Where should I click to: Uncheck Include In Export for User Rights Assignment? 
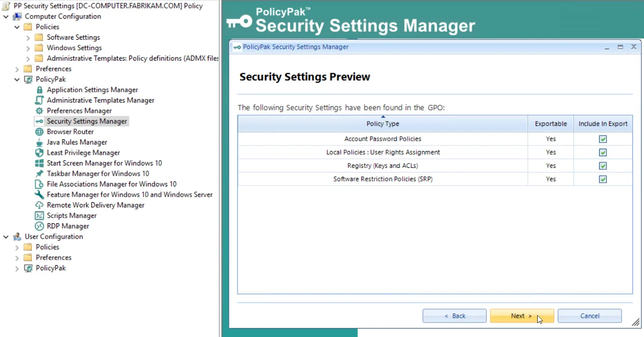[x=603, y=152]
